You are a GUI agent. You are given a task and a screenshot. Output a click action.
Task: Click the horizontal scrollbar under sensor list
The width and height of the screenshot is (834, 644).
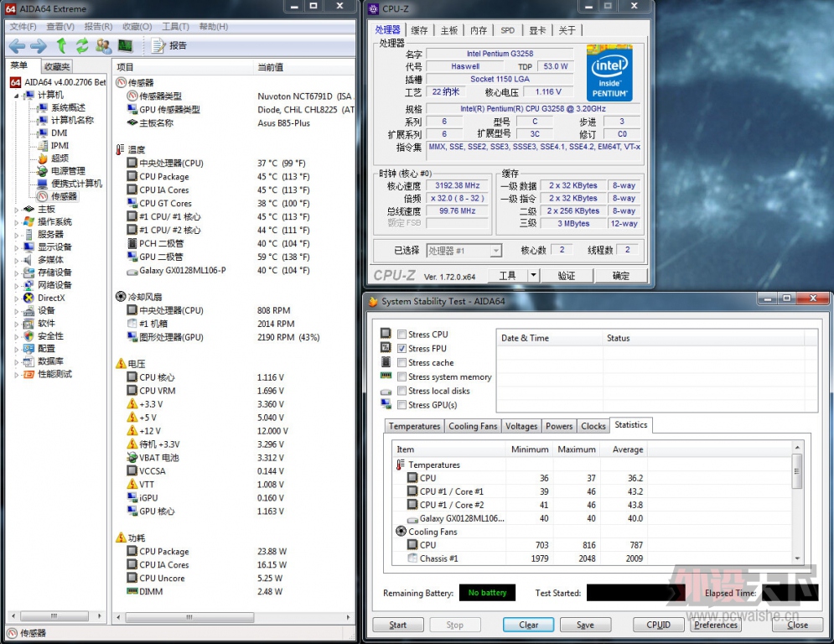(x=234, y=617)
